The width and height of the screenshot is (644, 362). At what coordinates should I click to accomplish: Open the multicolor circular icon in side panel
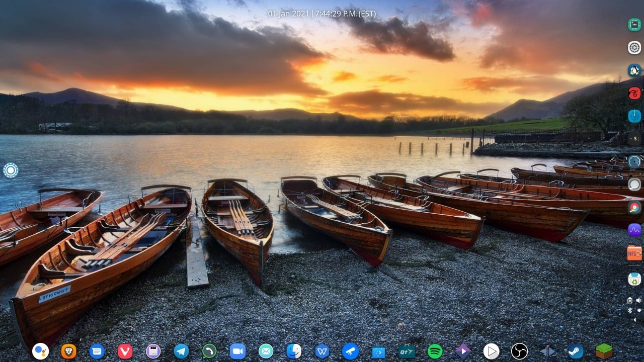tap(634, 207)
